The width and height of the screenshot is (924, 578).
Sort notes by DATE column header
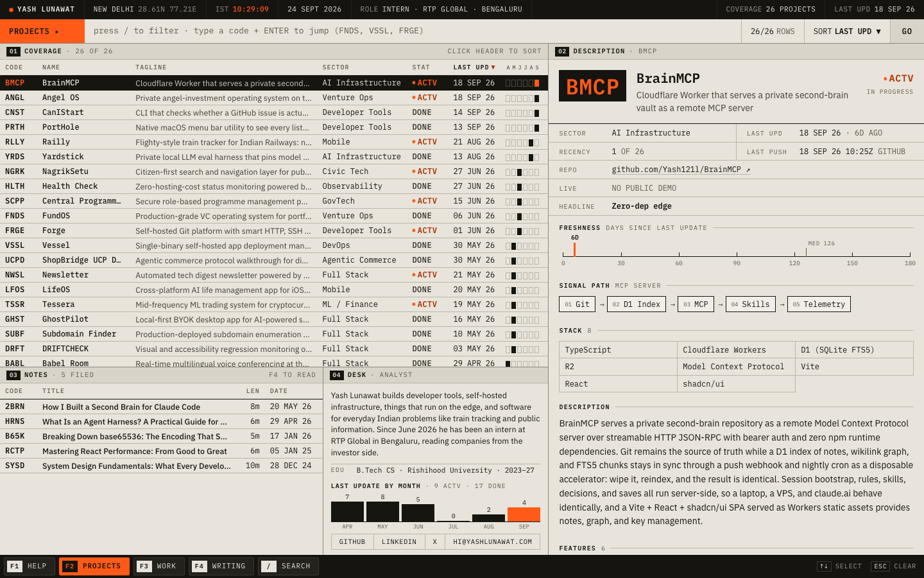(x=279, y=391)
